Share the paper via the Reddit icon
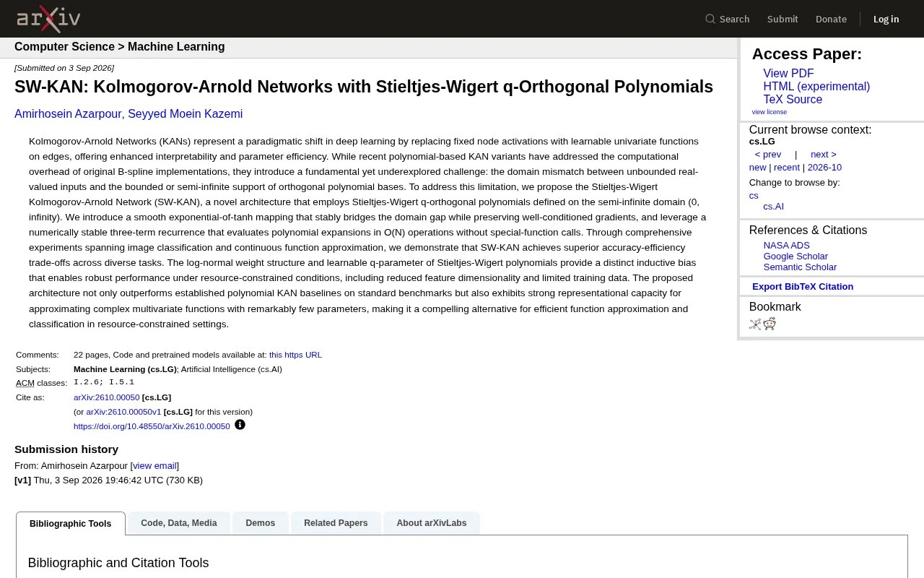This screenshot has width=924, height=578. tap(770, 324)
